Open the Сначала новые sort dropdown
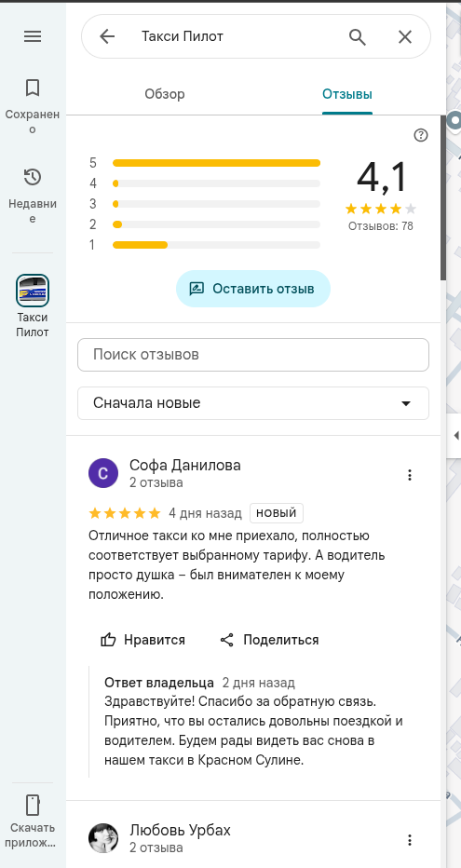 [x=253, y=403]
